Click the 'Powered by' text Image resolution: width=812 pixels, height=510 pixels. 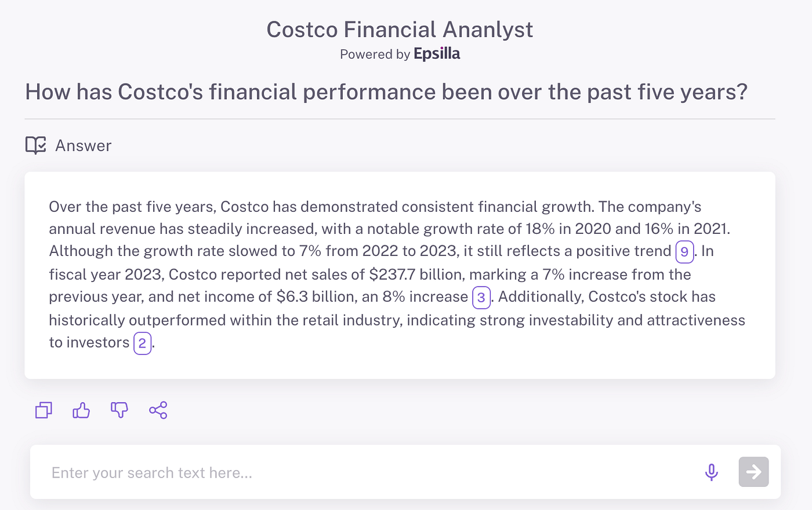tap(375, 55)
